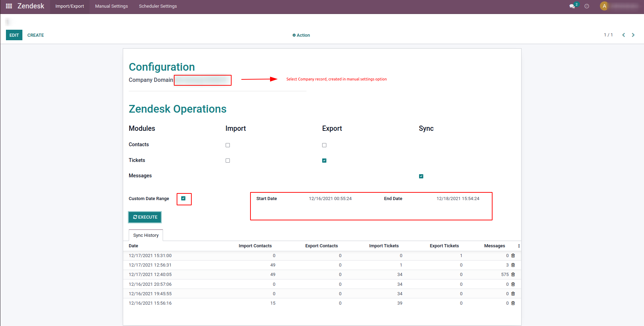Click the user avatar with letter A
Screen dimensions: 644x326
point(604,6)
